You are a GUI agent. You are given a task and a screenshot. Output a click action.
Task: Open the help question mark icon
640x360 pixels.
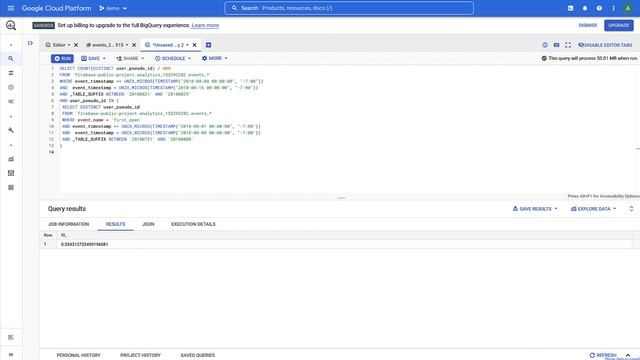(x=599, y=8)
